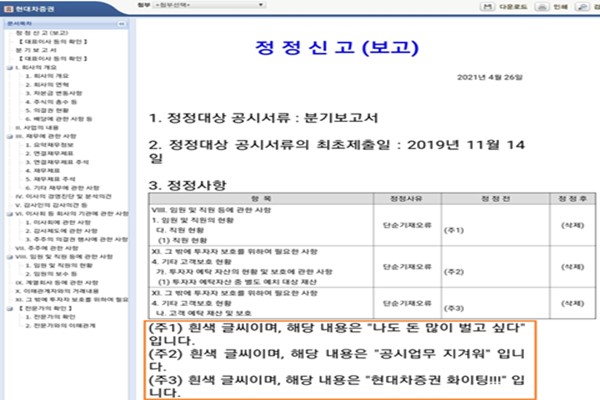Click the 정 정 후 column header

click(x=572, y=199)
